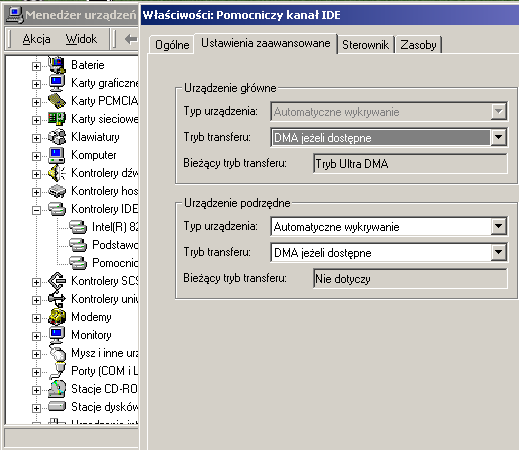Viewport: 519px width, 450px height.
Task: Switch to the Sterownik tab
Action: (x=365, y=45)
